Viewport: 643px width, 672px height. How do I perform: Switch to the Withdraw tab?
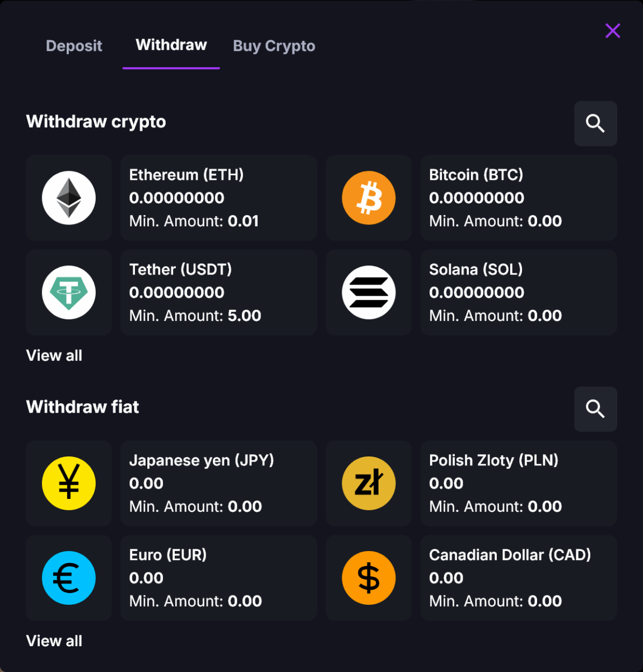pyautogui.click(x=171, y=46)
